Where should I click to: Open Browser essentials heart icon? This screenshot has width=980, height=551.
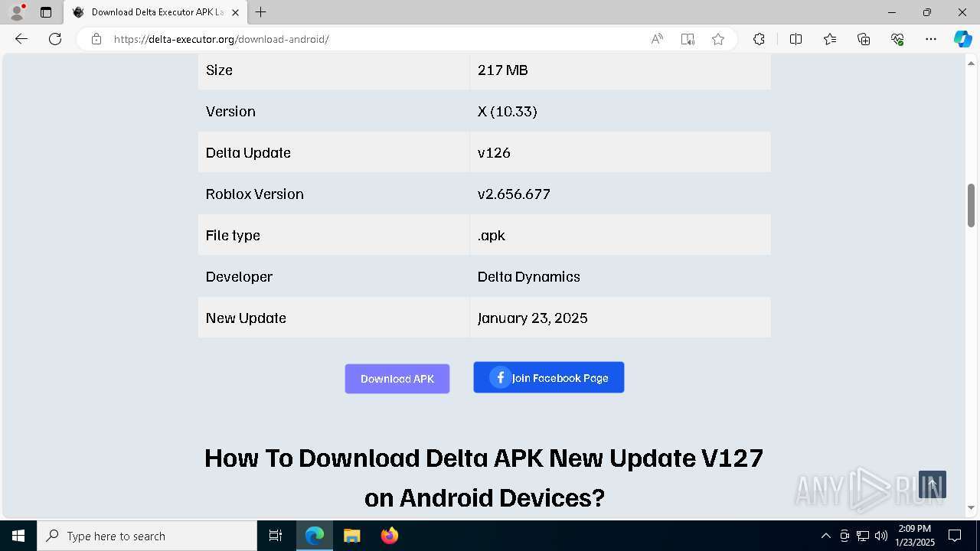point(897,39)
